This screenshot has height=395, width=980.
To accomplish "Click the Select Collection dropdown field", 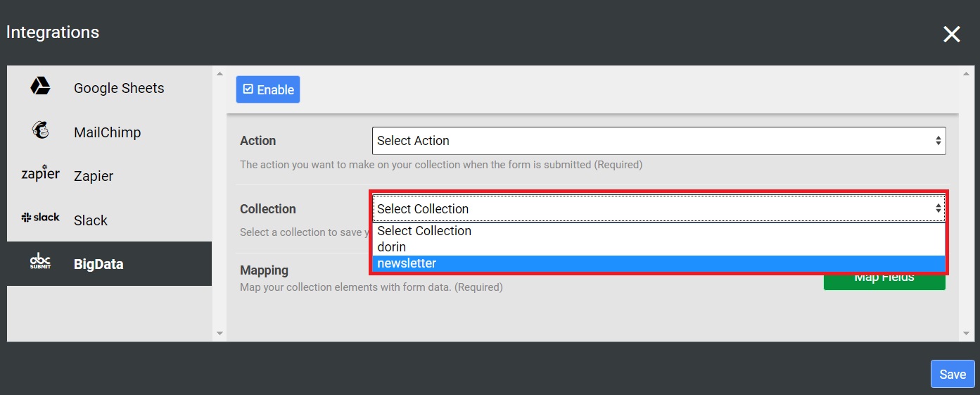I will (658, 208).
